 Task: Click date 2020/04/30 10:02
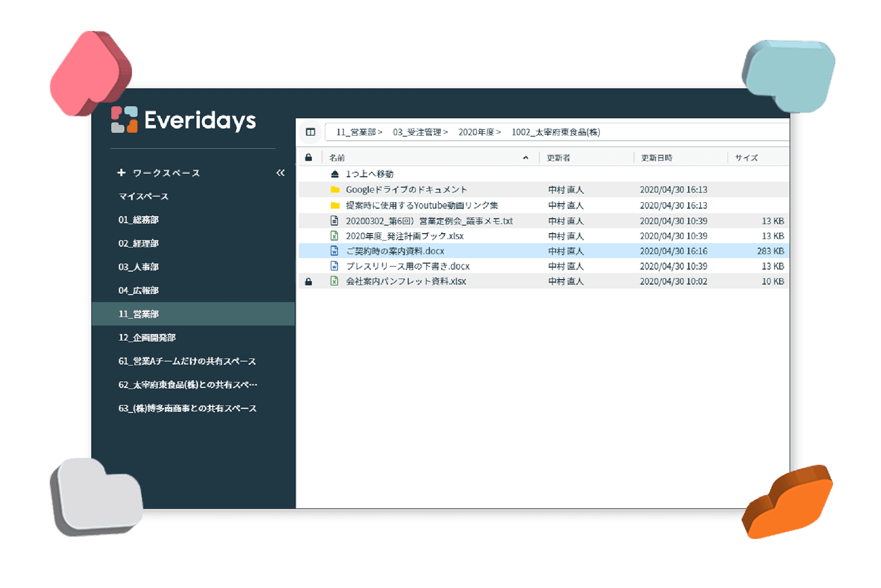click(x=674, y=281)
